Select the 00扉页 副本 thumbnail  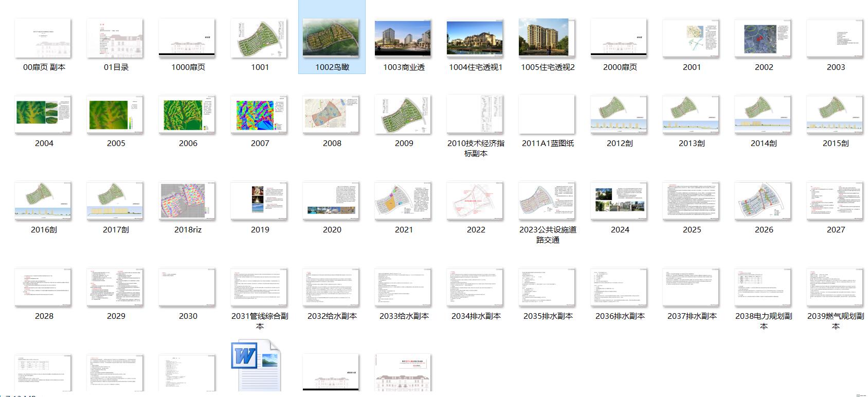click(44, 39)
